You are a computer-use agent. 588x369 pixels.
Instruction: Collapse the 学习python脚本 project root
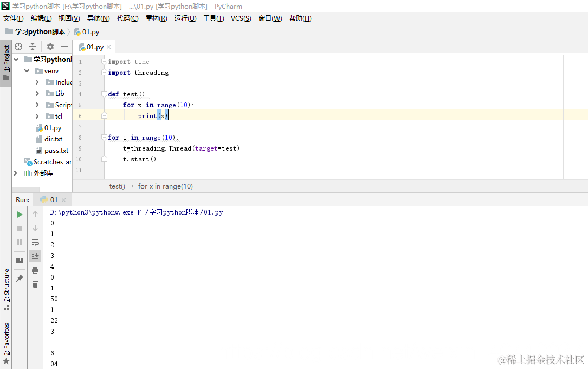tap(16, 59)
